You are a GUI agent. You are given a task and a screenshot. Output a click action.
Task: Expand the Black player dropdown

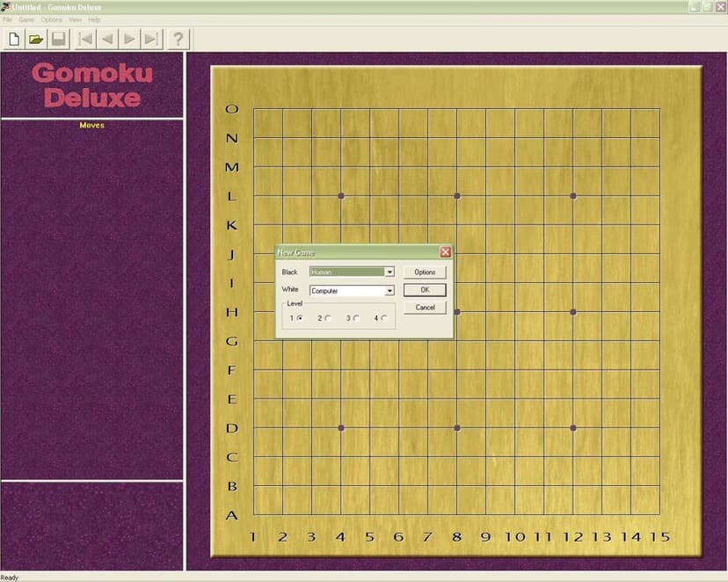point(389,272)
